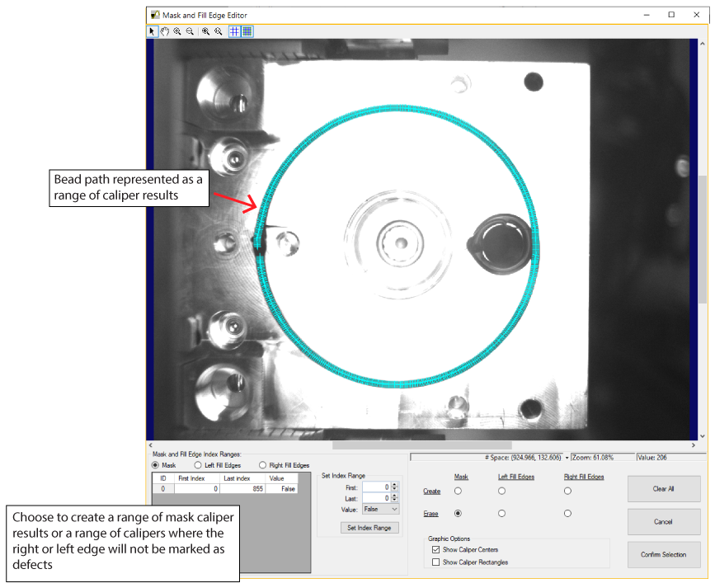Screen dimensions: 715x588
Task: Select the zoom-in magnifier tool
Action: point(176,31)
